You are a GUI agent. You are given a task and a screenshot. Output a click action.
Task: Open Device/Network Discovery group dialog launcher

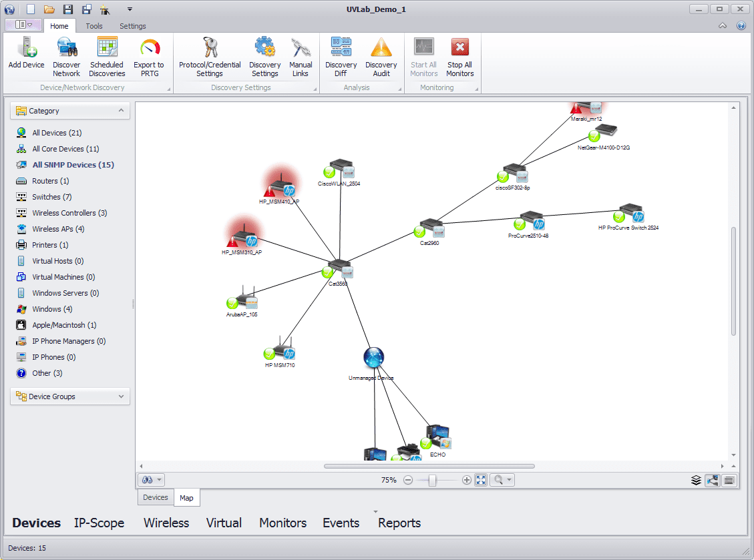coord(169,89)
